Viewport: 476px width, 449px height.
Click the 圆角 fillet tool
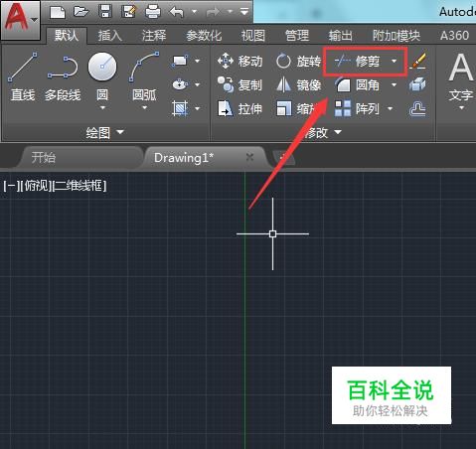pos(357,85)
